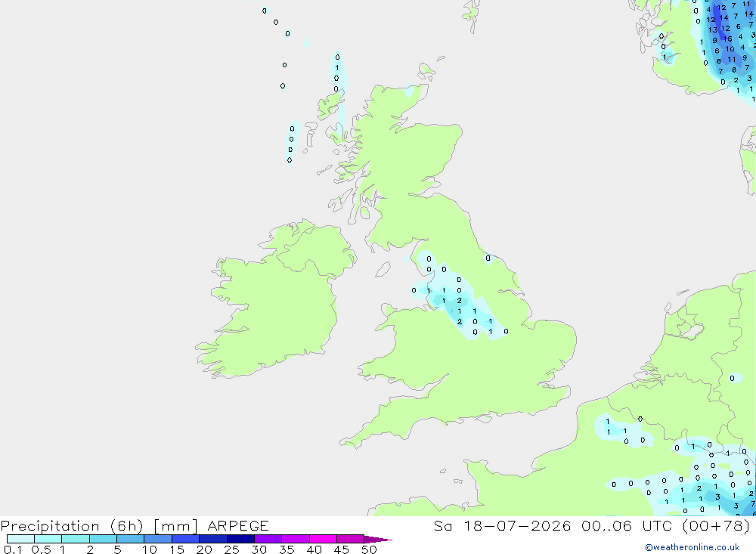
Task: Click the '[mm]' unit label
Action: point(176,526)
